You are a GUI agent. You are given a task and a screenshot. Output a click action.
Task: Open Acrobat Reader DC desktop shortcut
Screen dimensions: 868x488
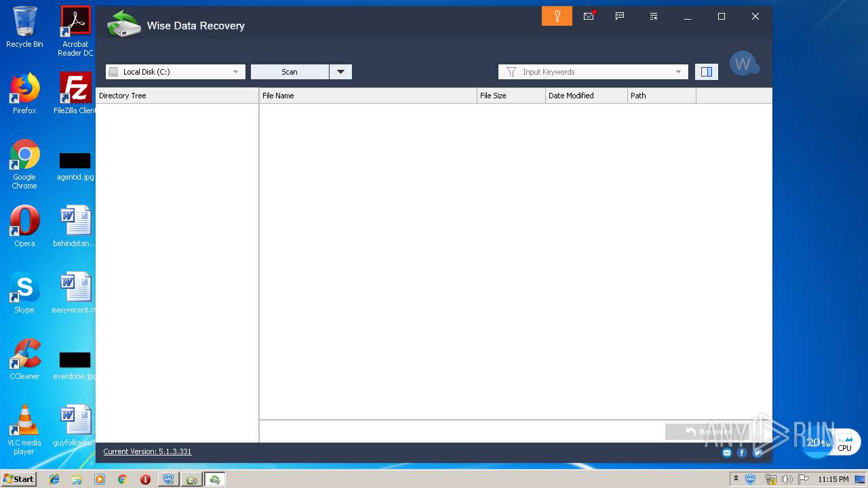coord(75,31)
